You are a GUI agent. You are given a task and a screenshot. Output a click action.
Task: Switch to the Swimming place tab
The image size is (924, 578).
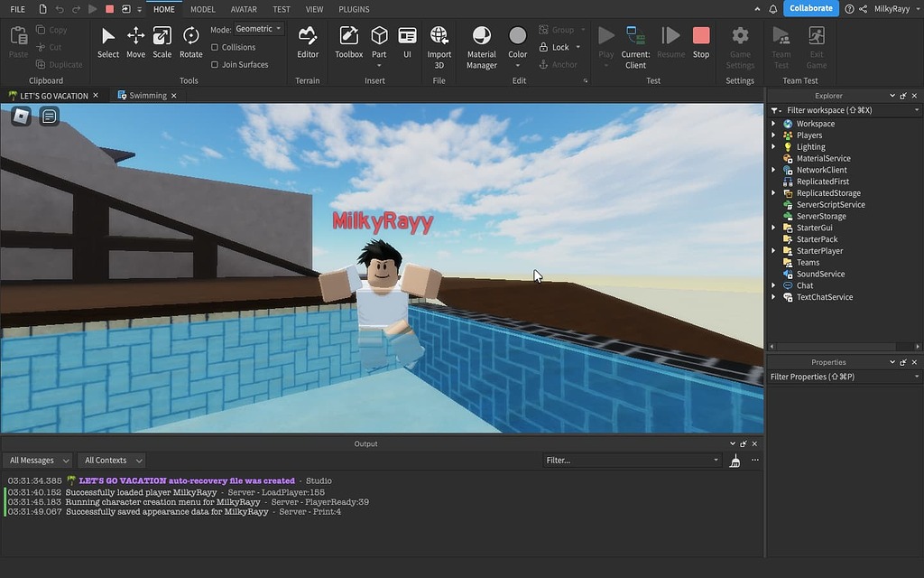146,95
